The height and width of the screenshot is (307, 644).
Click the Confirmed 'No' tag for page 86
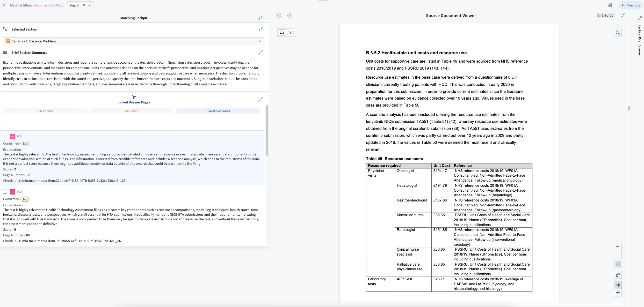click(x=25, y=199)
